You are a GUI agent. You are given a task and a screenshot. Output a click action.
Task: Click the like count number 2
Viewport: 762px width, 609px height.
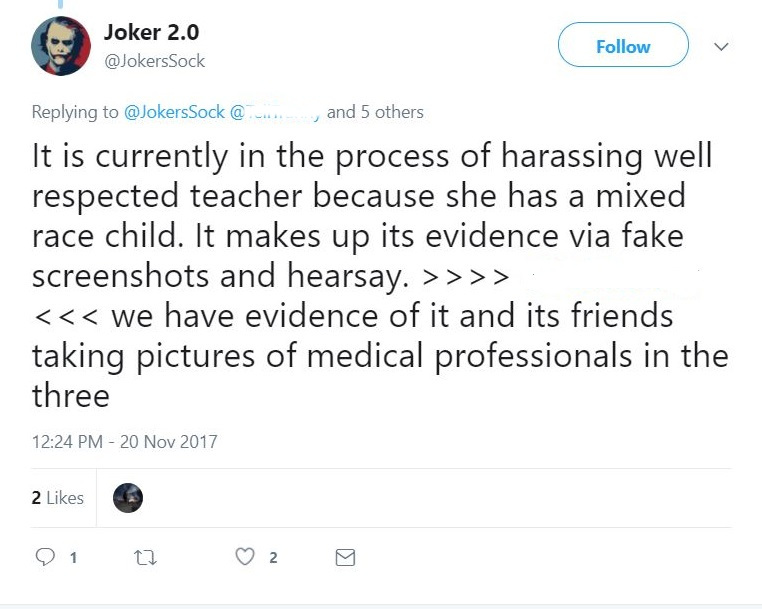click(x=273, y=558)
